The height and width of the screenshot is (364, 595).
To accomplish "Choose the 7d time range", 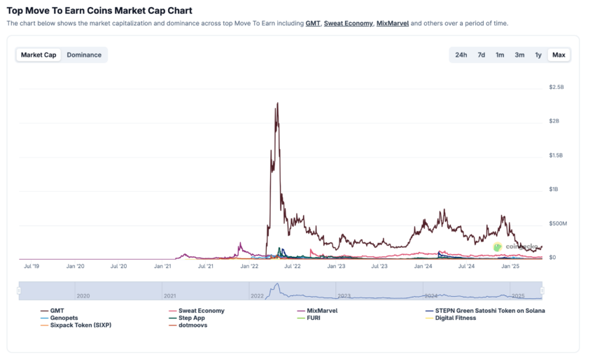I will (x=481, y=55).
